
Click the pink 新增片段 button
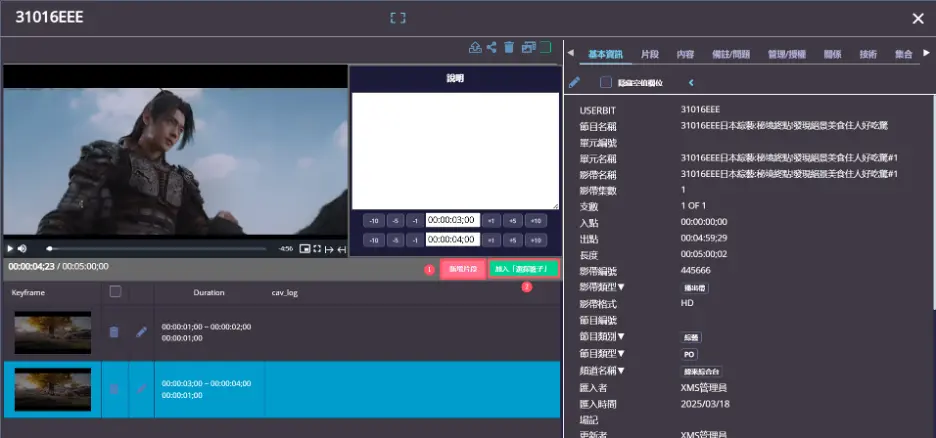tap(461, 269)
